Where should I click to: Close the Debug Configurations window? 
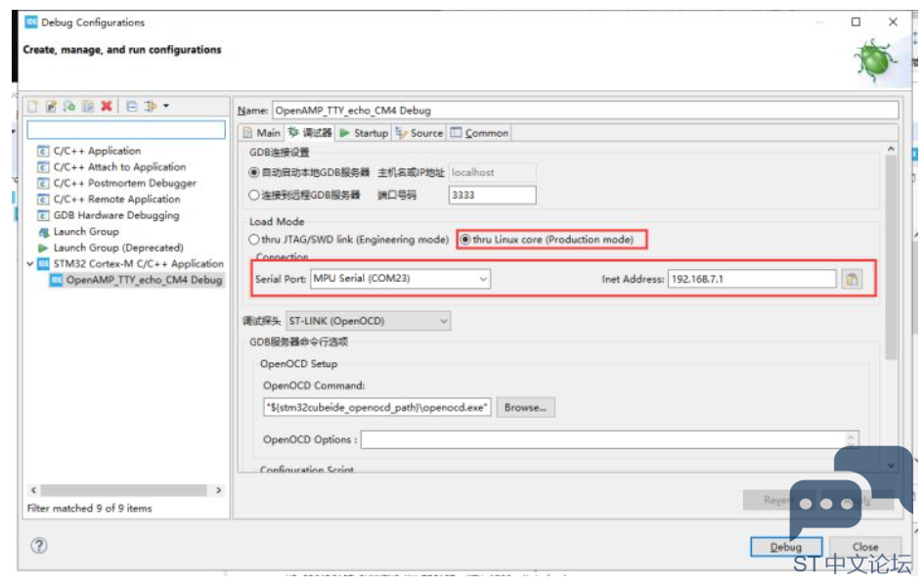[893, 22]
